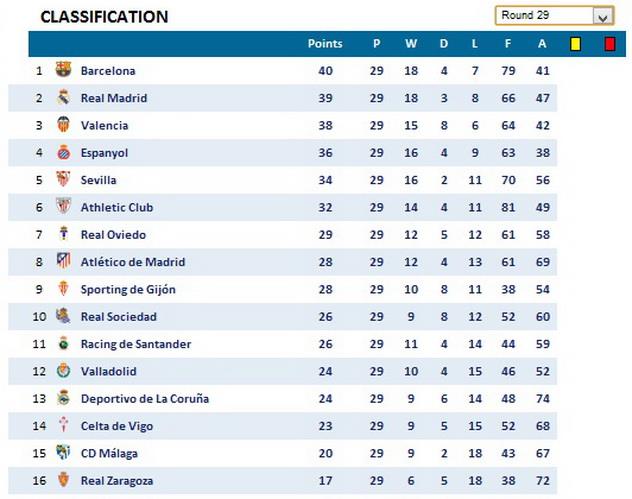Click the CD Málaga crest icon
Viewport: 632px width, 499px height.
click(63, 453)
